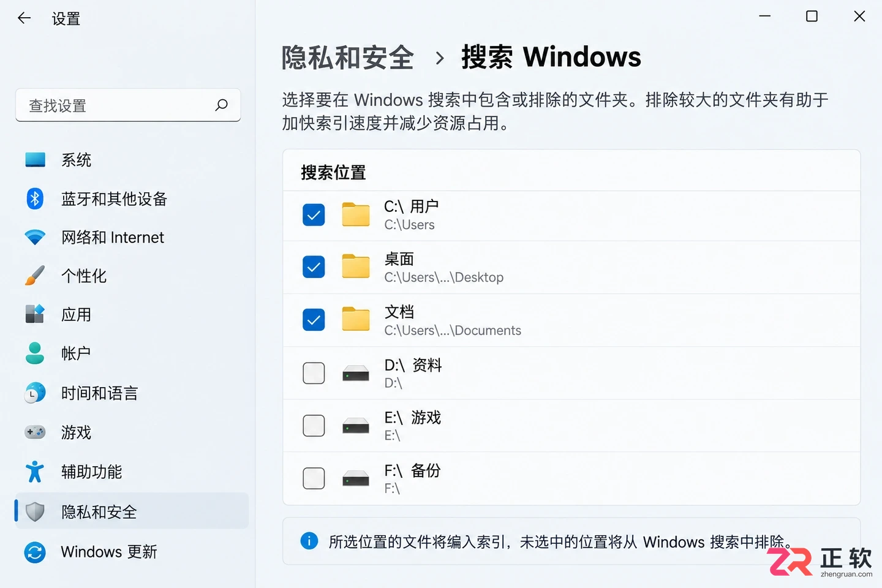The height and width of the screenshot is (588, 882).
Task: Click the 文档 folder icon
Action: tap(356, 319)
